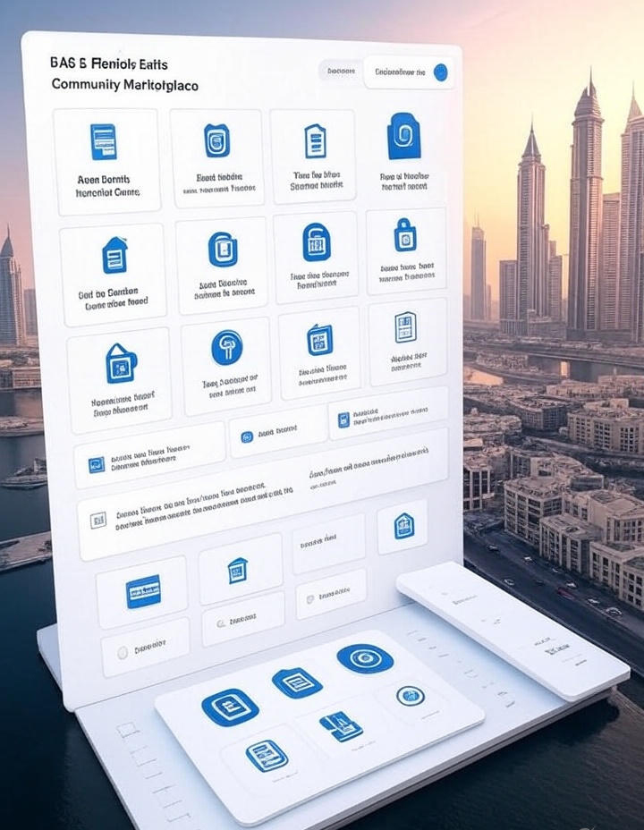
Task: Open the house tag icon in the third grid row
Action: pyautogui.click(x=121, y=363)
